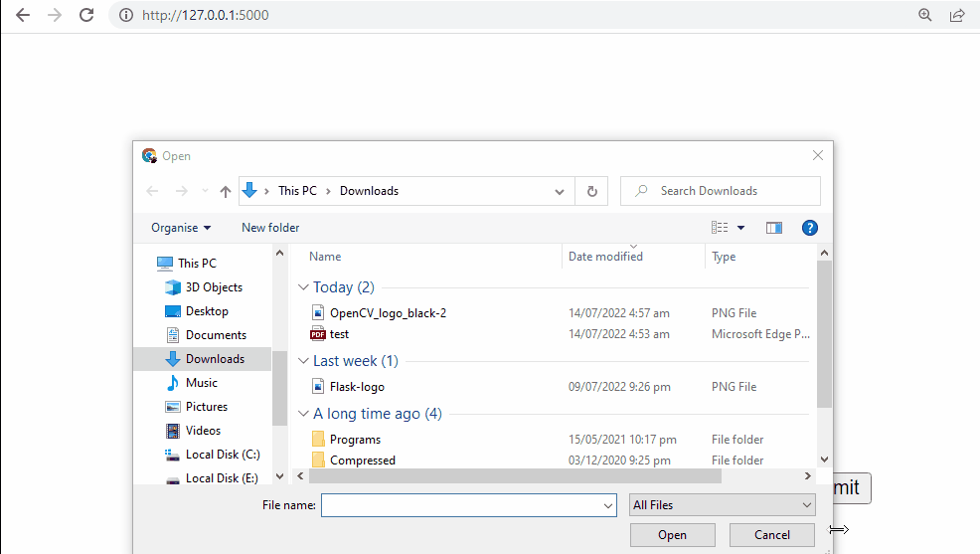The height and width of the screenshot is (554, 980).
Task: Close the Open file dialog
Action: click(818, 155)
